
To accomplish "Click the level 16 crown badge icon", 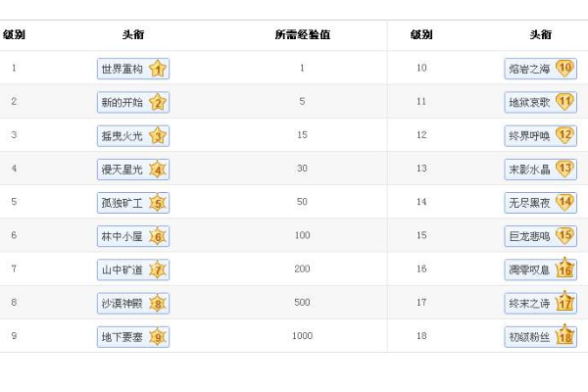I will click(x=564, y=269).
